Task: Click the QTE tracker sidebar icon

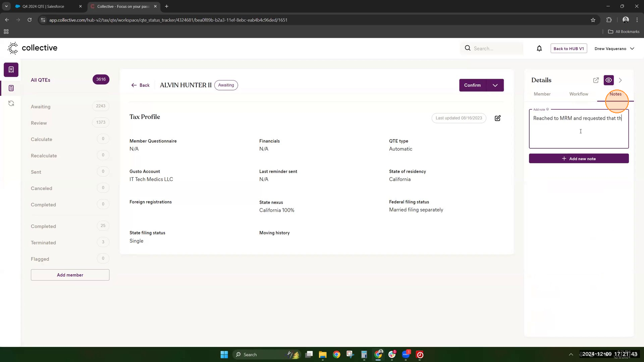Action: (11, 70)
